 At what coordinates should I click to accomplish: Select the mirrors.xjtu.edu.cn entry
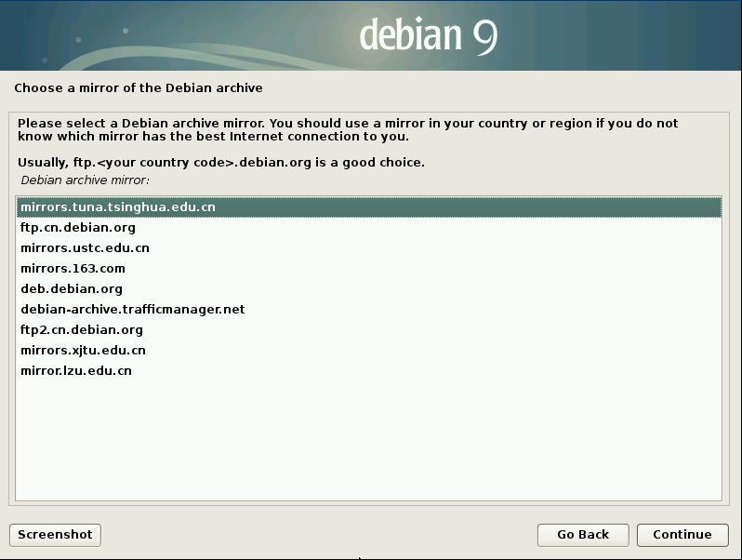[x=83, y=350]
